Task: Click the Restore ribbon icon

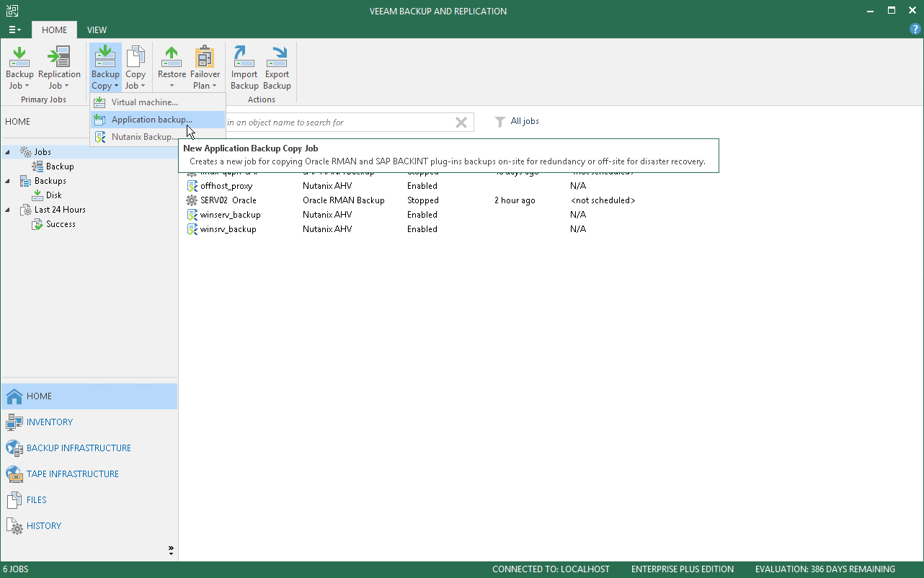Action: pyautogui.click(x=172, y=57)
